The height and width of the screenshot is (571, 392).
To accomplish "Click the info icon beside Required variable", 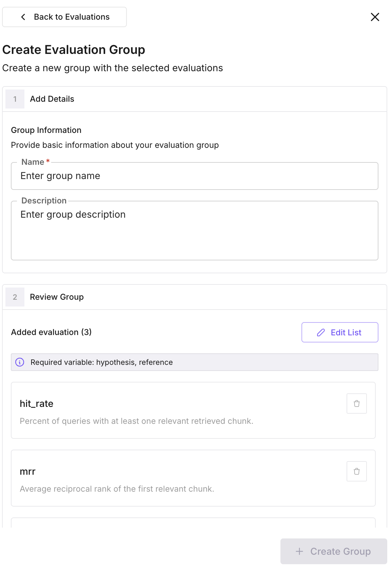I will pyautogui.click(x=20, y=362).
